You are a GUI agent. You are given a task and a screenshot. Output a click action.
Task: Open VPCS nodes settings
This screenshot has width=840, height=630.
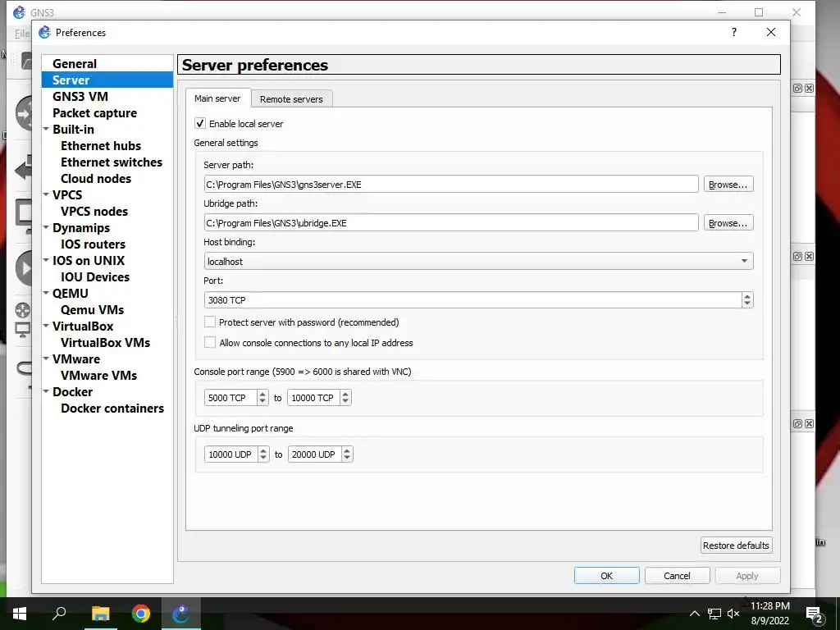coord(94,211)
